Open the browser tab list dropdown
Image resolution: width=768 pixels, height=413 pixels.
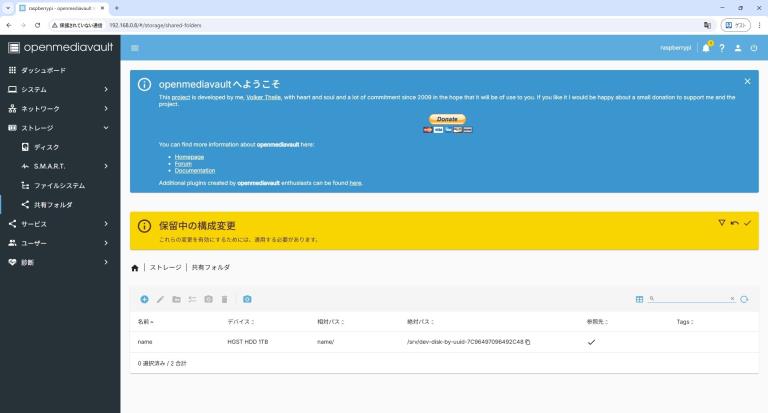8,8
